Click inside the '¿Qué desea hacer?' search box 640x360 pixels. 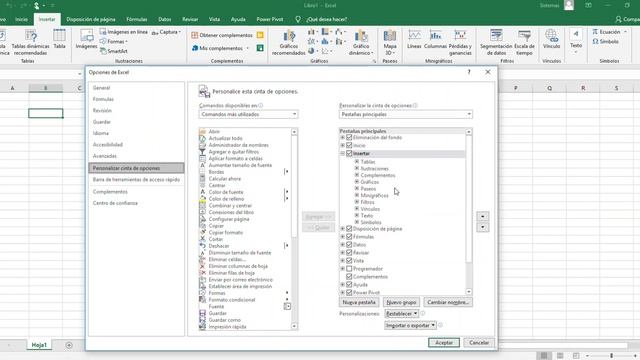[327, 19]
